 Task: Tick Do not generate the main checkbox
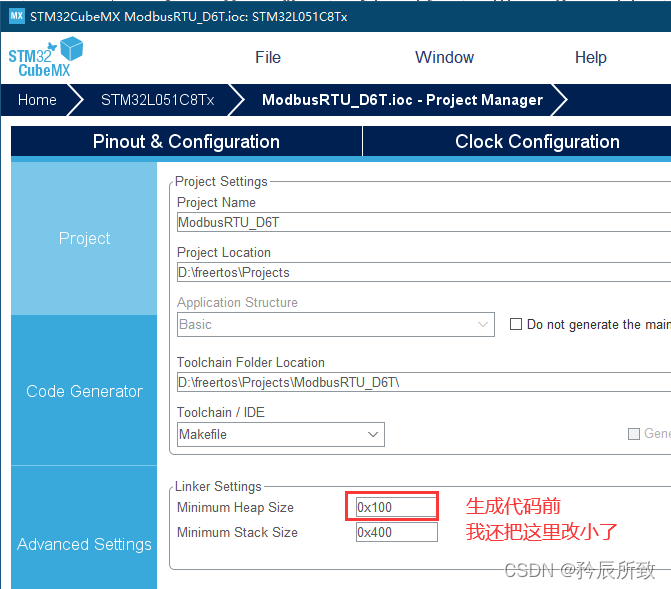(x=516, y=324)
